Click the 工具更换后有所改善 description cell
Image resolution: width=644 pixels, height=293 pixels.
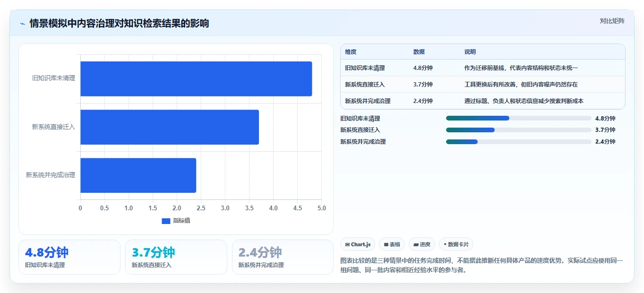point(521,85)
